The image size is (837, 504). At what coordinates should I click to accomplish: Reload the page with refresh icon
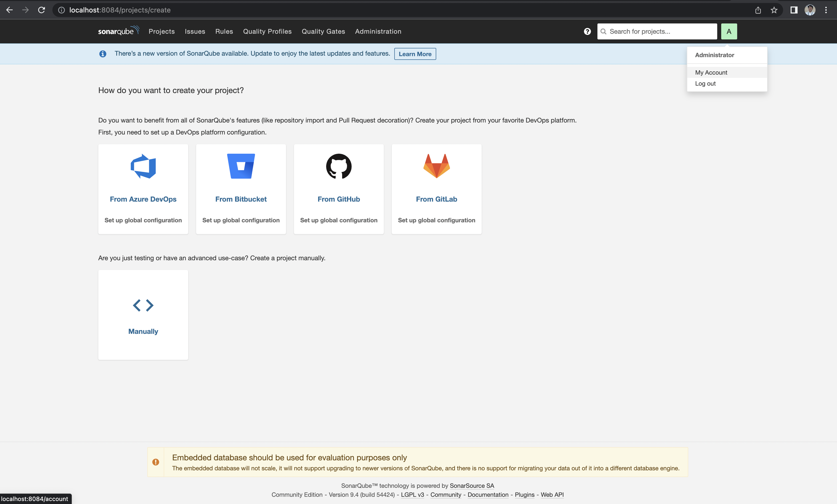pos(41,10)
